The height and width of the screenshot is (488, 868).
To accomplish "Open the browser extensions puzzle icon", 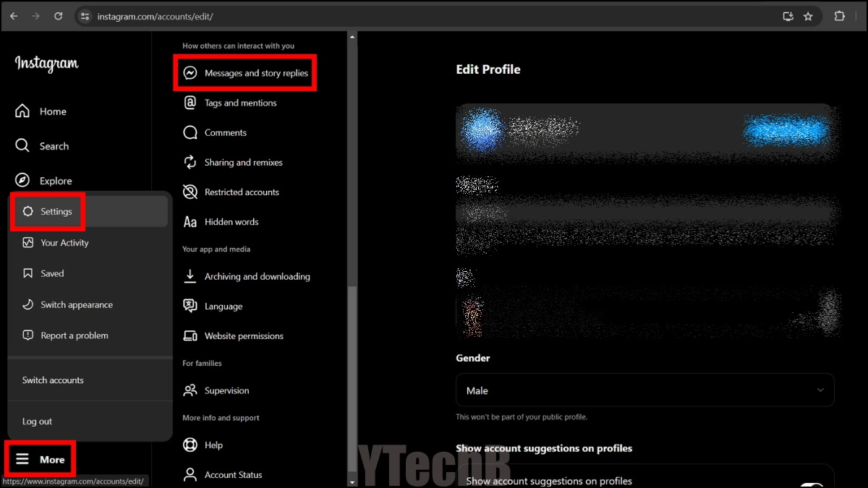I will click(840, 16).
